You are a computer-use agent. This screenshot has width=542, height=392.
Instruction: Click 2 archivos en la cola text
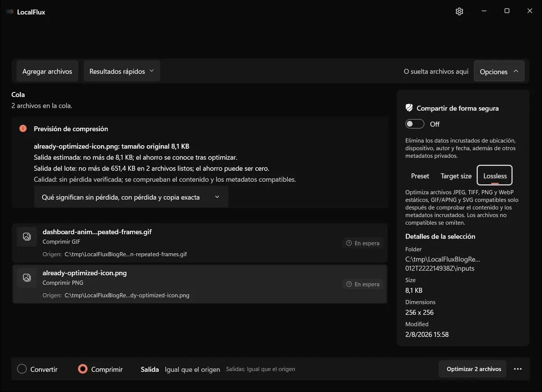coord(42,106)
